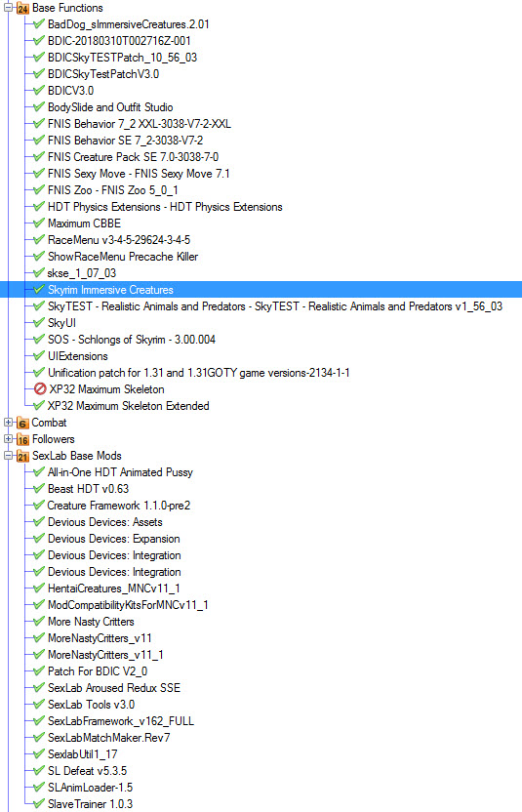Expand the Combat category
Screen dimensions: 522x812
coord(8,423)
